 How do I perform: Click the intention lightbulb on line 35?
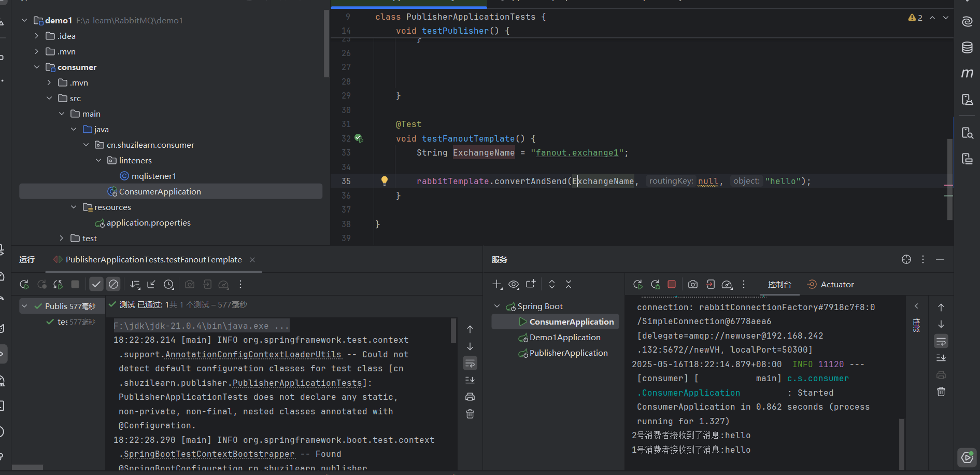coord(385,180)
